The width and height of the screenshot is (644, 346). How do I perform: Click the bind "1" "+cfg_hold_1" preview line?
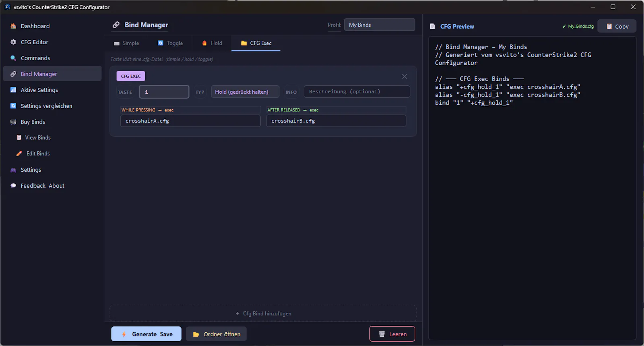(x=474, y=103)
